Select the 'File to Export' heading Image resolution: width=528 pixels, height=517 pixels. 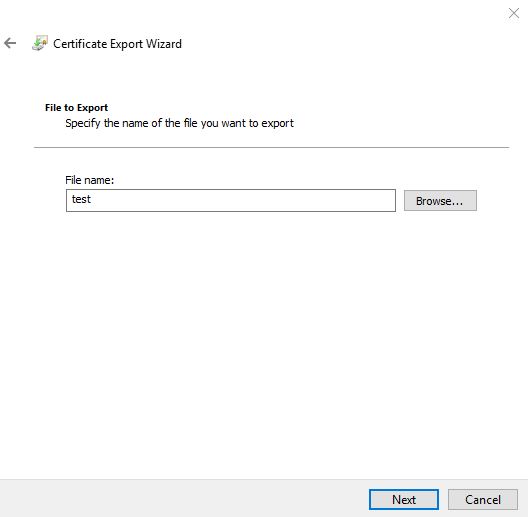click(x=76, y=107)
